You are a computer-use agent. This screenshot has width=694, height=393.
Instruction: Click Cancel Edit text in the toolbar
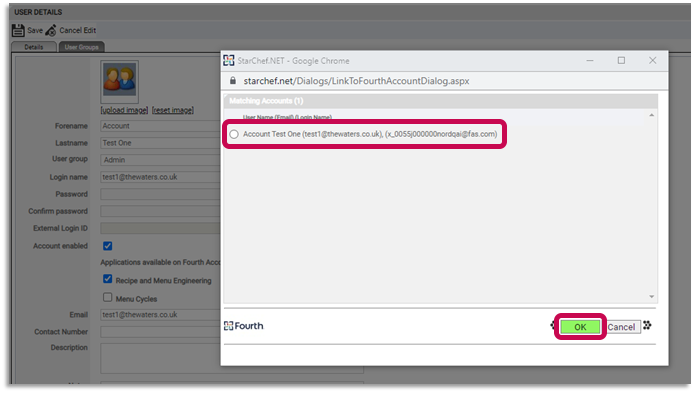pyautogui.click(x=77, y=31)
